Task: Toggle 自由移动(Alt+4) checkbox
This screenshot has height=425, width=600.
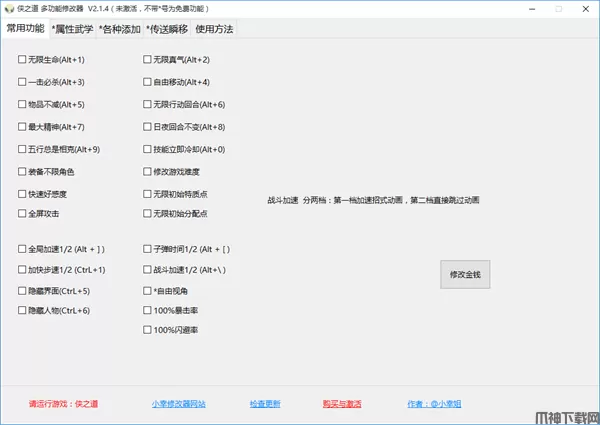Action: pyautogui.click(x=147, y=82)
